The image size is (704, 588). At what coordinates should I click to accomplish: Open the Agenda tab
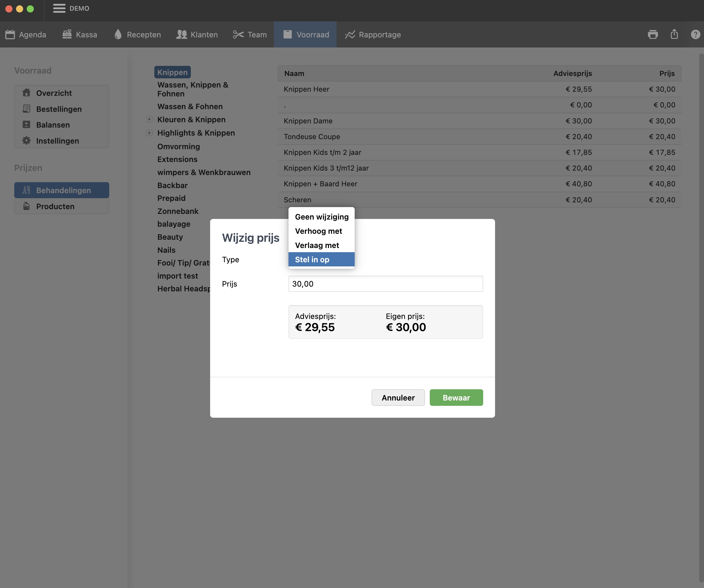pyautogui.click(x=26, y=34)
